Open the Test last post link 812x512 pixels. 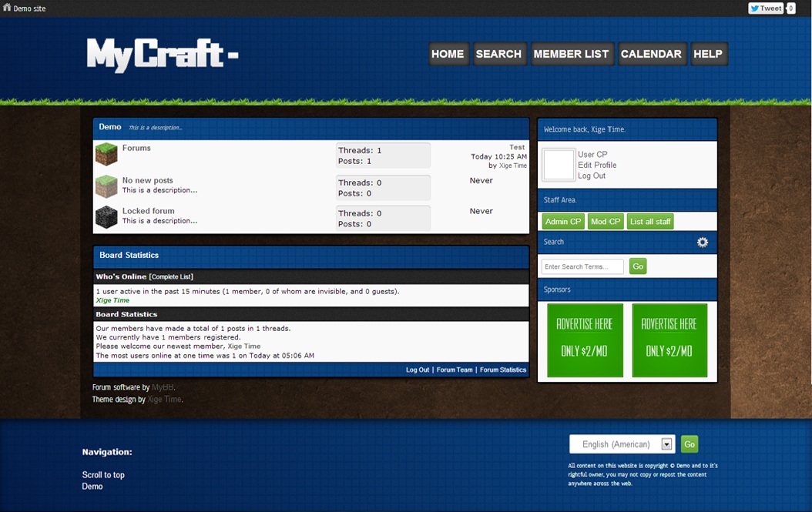pos(517,147)
